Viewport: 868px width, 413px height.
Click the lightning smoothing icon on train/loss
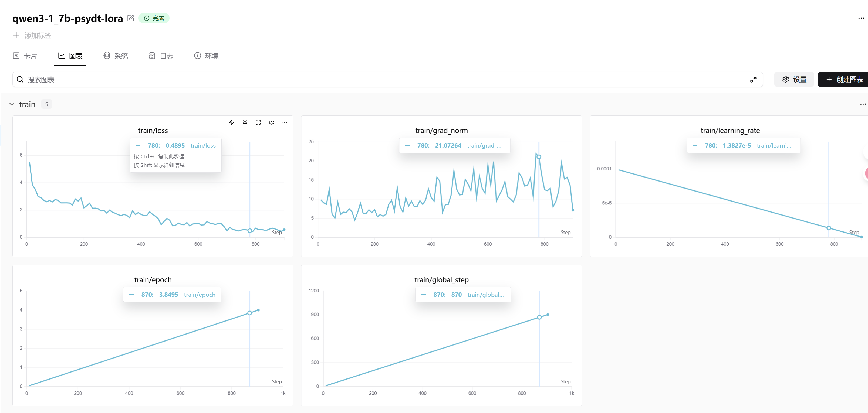pyautogui.click(x=232, y=122)
